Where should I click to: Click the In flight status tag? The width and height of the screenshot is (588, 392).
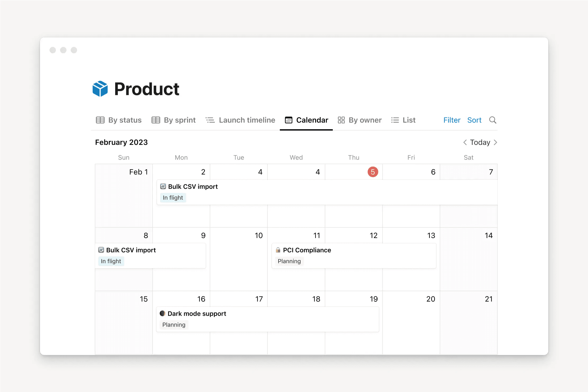(173, 197)
